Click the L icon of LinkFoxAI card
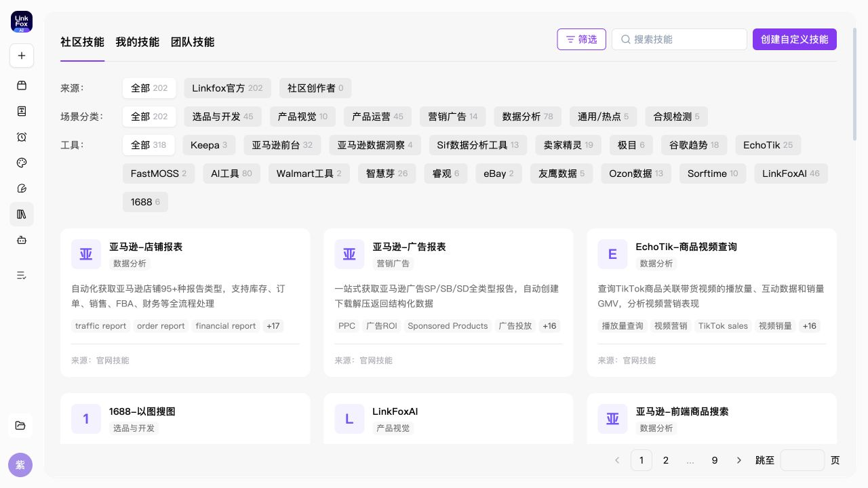The height and width of the screenshot is (488, 868). coord(349,419)
